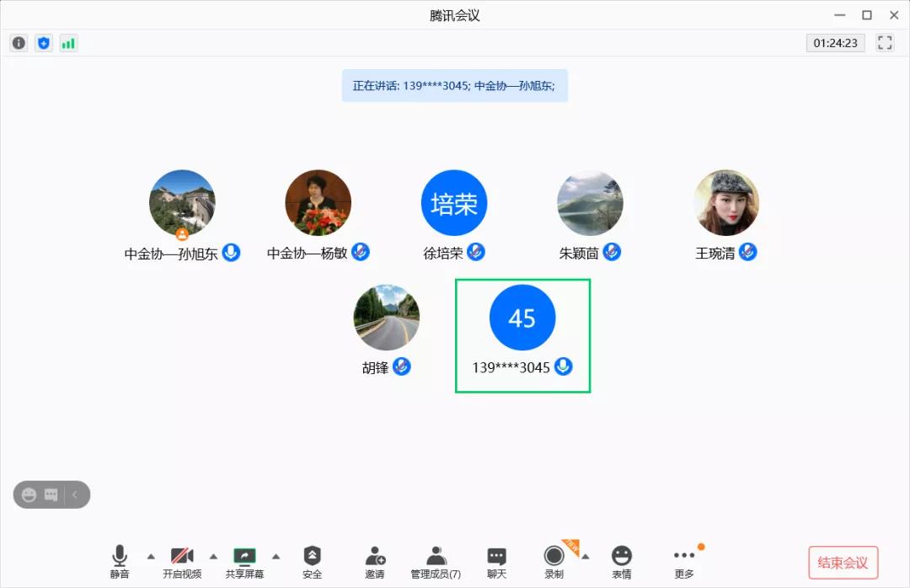Screen dimensions: 910x588
Task: Close the 腾讯会议 window
Action: 894,15
